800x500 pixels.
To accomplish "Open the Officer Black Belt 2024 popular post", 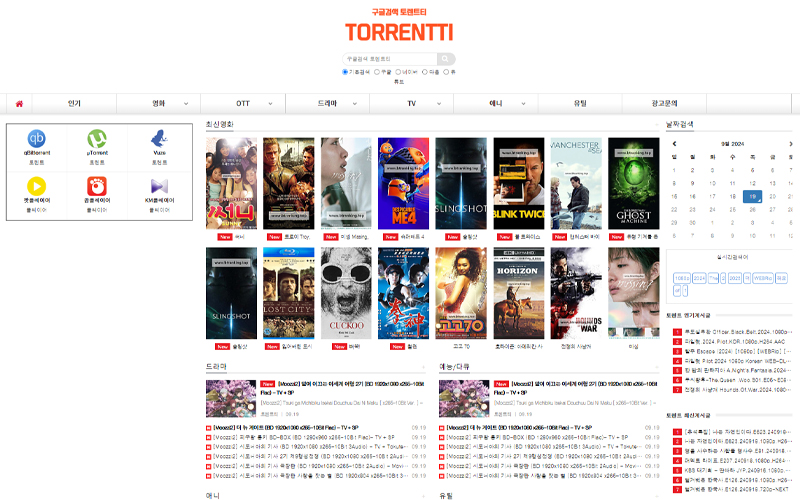I will [738, 332].
